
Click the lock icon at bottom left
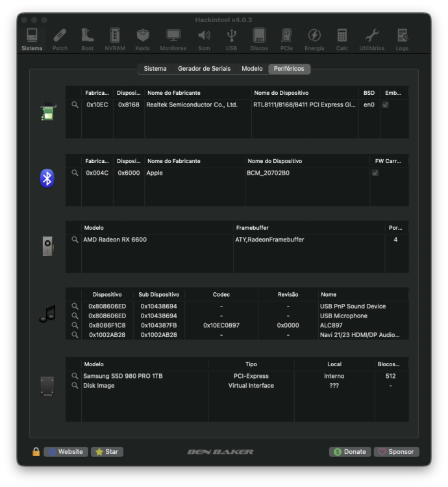tap(36, 451)
